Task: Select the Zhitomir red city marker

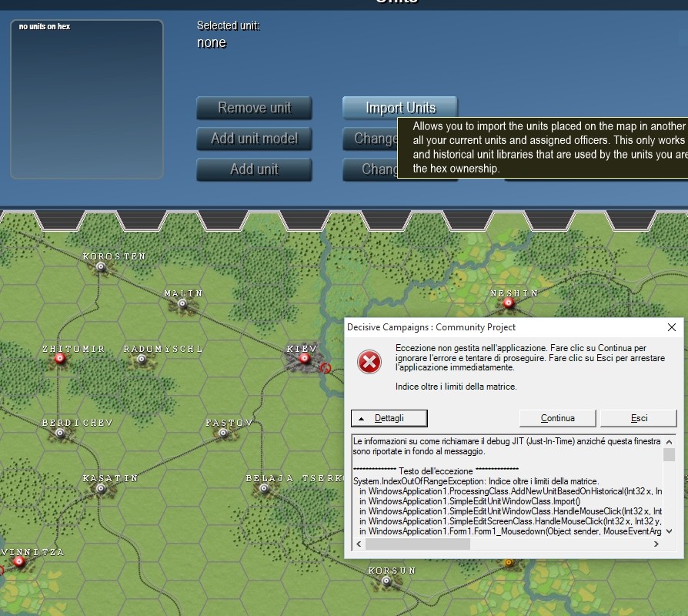Action: pyautogui.click(x=60, y=358)
